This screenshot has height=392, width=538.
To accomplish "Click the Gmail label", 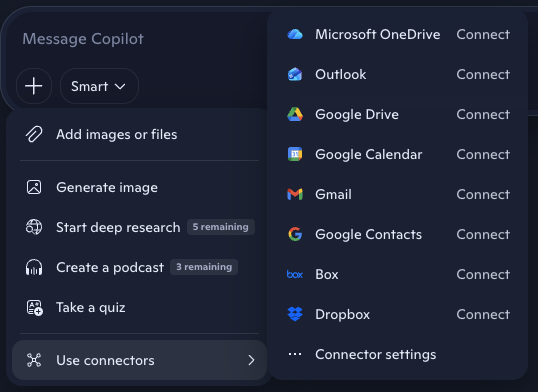I will coord(333,194).
